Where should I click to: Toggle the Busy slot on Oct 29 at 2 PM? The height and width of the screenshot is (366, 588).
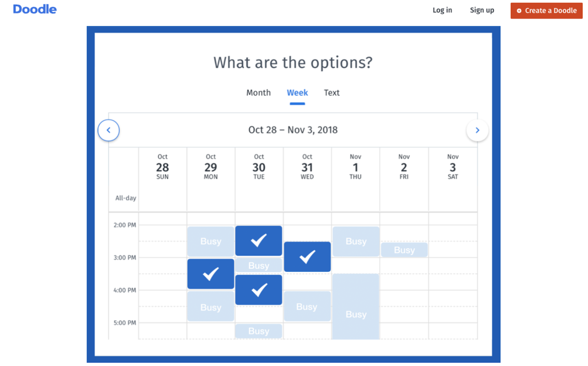[210, 241]
